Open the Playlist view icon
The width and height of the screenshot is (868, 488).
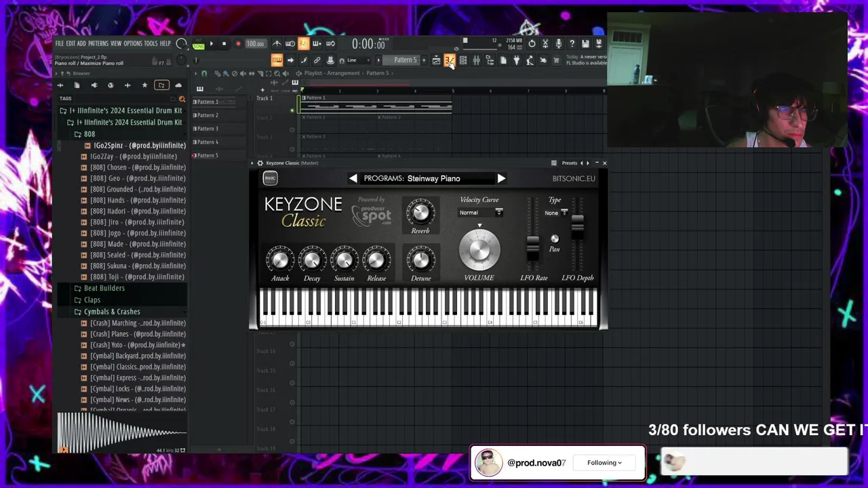[436, 61]
